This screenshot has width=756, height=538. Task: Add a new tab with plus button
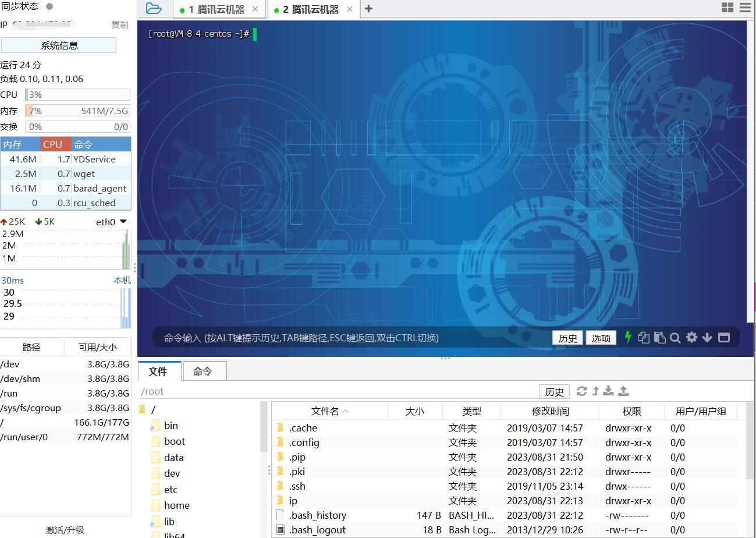tap(368, 9)
